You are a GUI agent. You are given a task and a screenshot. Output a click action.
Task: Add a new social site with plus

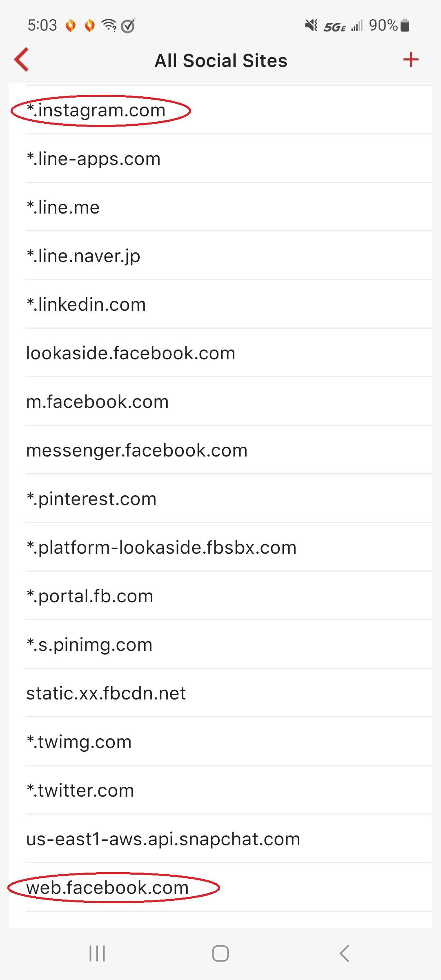(x=411, y=60)
